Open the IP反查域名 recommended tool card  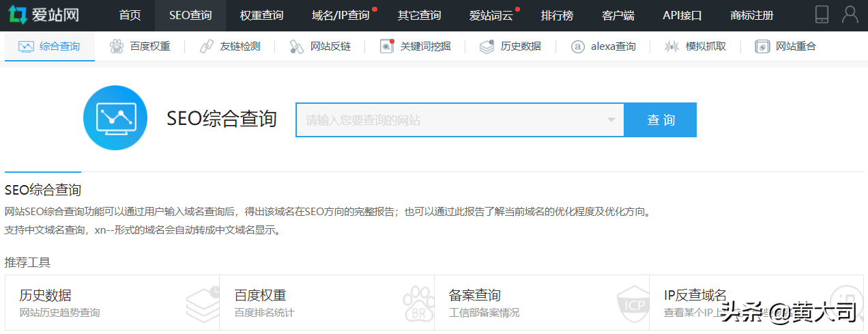coord(756,303)
